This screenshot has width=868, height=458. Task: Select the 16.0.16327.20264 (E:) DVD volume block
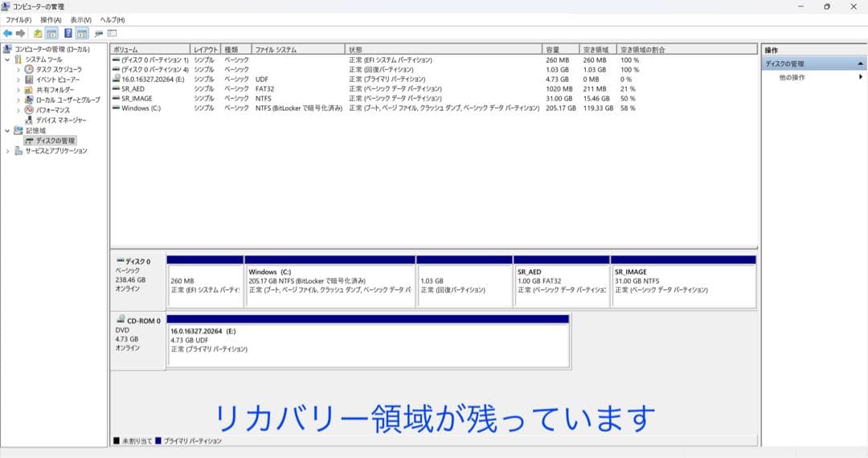[368, 341]
